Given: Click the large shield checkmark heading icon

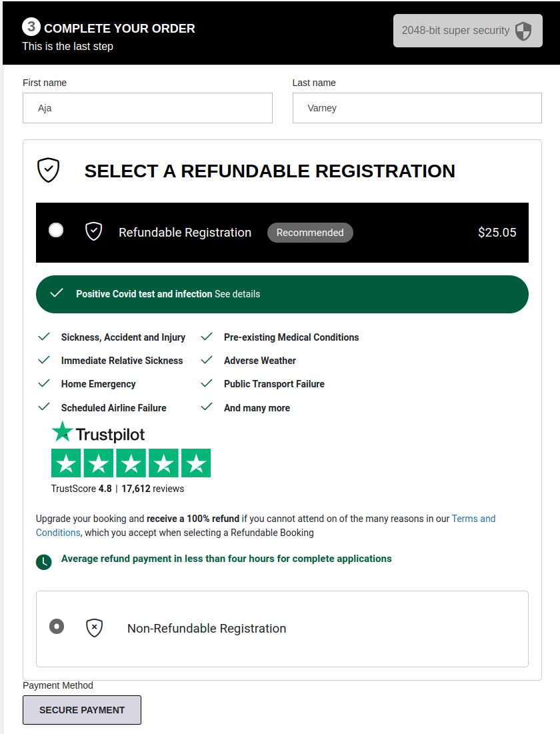Looking at the screenshot, I should tap(48, 171).
